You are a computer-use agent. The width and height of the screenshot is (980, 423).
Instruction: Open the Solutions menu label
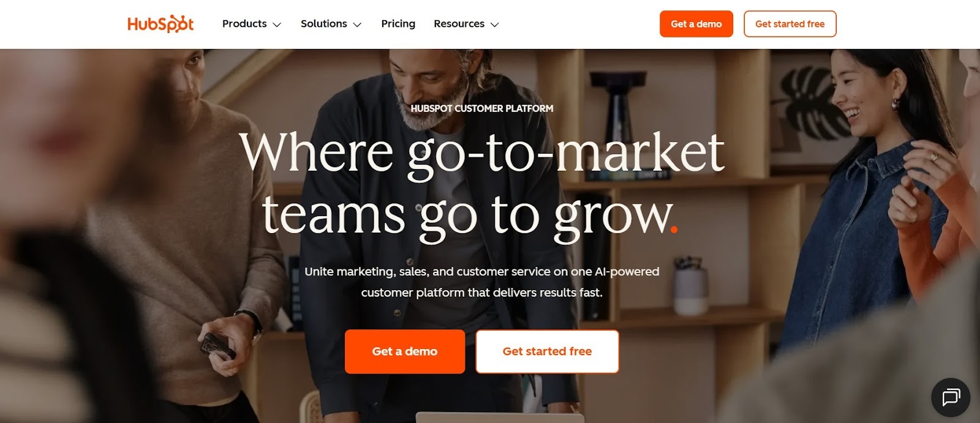point(323,24)
